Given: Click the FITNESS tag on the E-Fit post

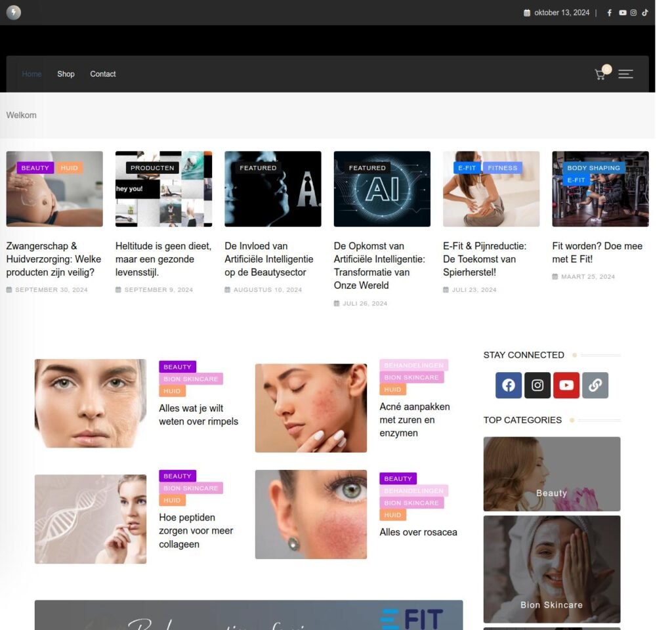Looking at the screenshot, I should point(503,167).
